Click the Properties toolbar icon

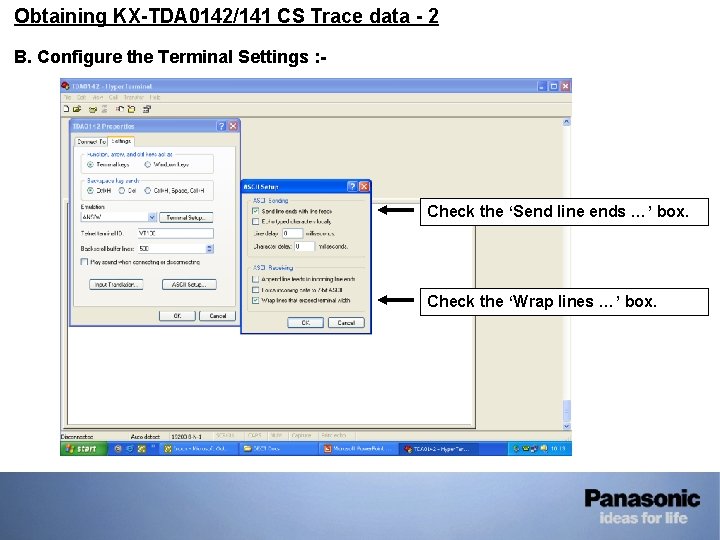coord(147,109)
